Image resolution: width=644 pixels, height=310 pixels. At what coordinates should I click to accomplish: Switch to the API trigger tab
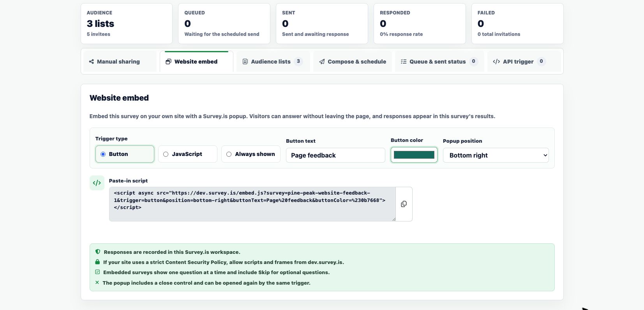coord(524,62)
